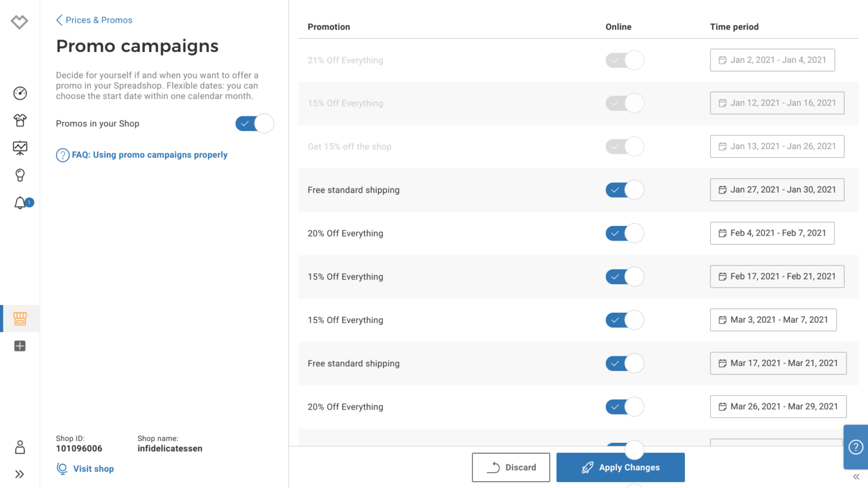Open the t-shirt products icon
This screenshot has width=868, height=488.
click(20, 120)
